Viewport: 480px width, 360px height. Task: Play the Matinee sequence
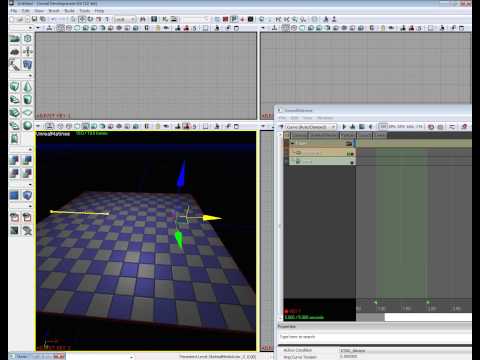[344, 127]
